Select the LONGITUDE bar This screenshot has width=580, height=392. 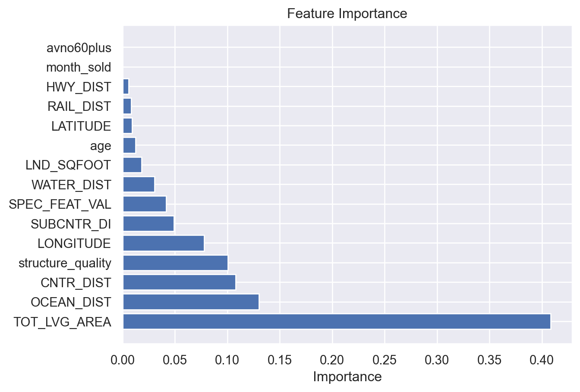[x=164, y=244]
